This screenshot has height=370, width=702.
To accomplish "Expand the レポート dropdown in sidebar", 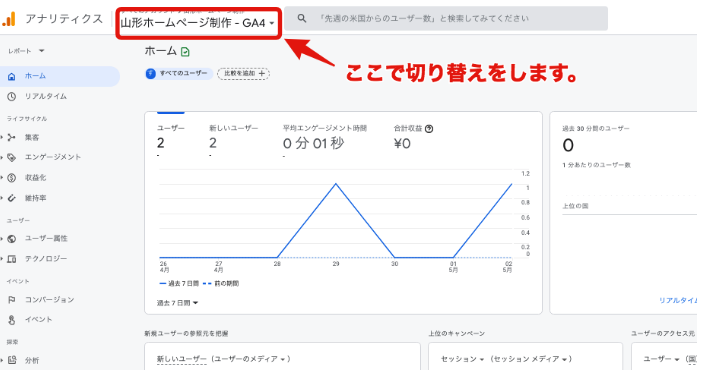I will coord(26,51).
